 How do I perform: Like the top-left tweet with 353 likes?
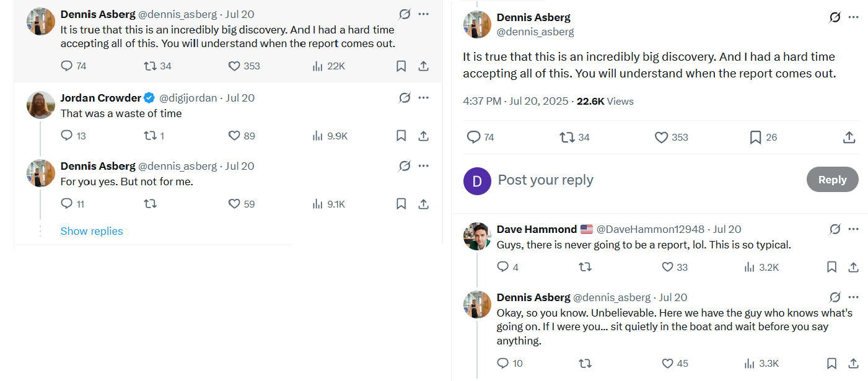point(234,66)
